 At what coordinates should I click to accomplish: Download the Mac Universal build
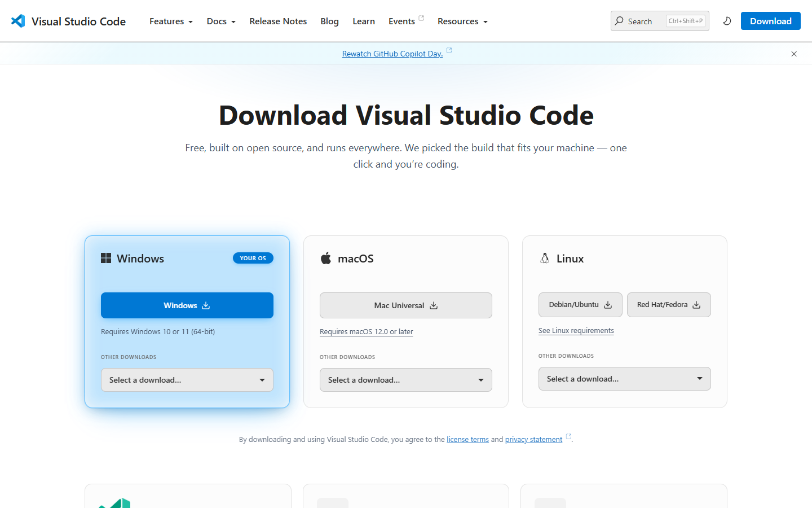pyautogui.click(x=406, y=305)
